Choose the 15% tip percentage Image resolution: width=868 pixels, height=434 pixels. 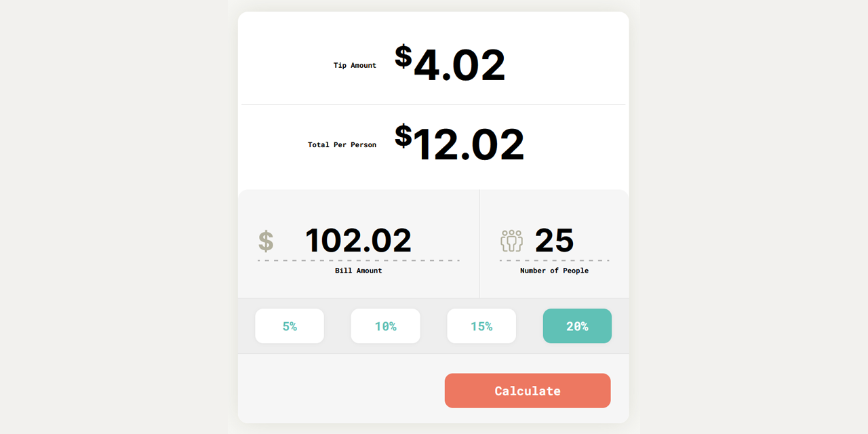point(481,326)
